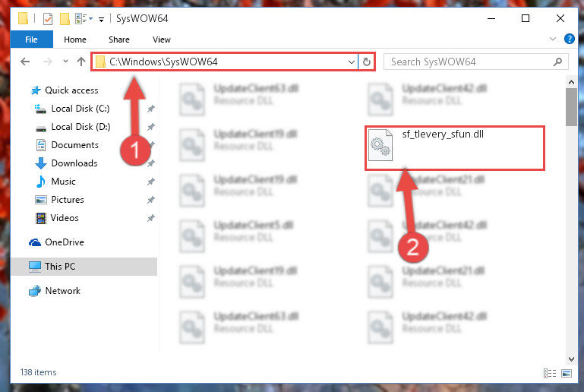The height and width of the screenshot is (392, 584).
Task: Open the recent locations dropdown arrow
Action: (x=65, y=62)
